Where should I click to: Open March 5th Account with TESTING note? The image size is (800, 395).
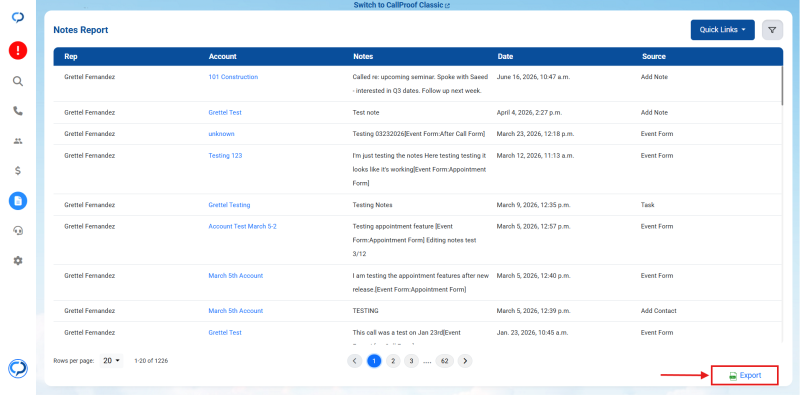[236, 311]
